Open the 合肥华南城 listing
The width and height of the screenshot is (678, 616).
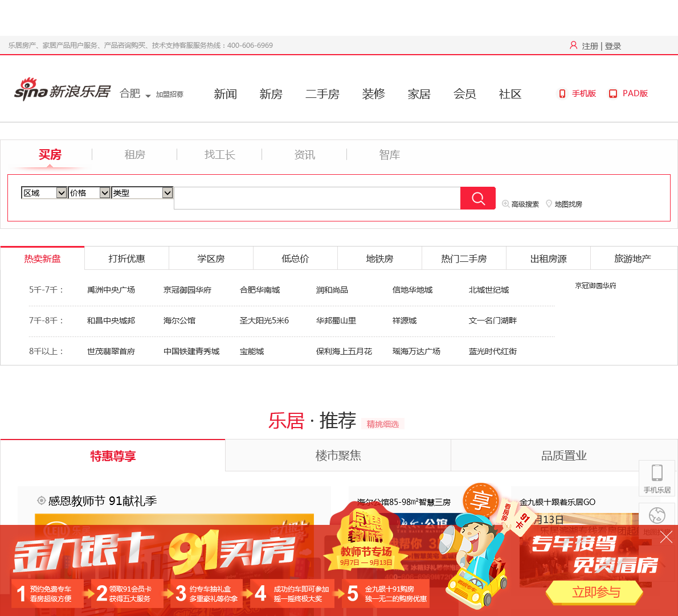tap(260, 290)
